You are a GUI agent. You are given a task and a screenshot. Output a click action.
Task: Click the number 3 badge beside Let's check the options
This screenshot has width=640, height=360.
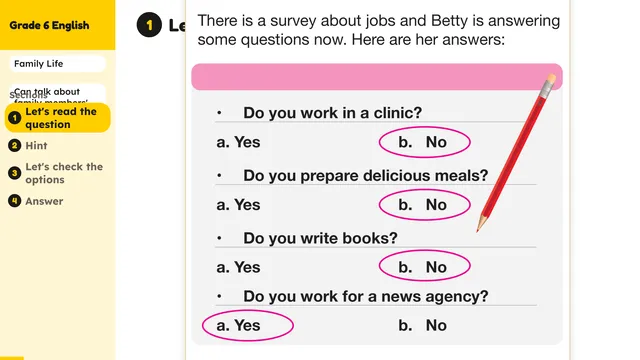(x=14, y=173)
